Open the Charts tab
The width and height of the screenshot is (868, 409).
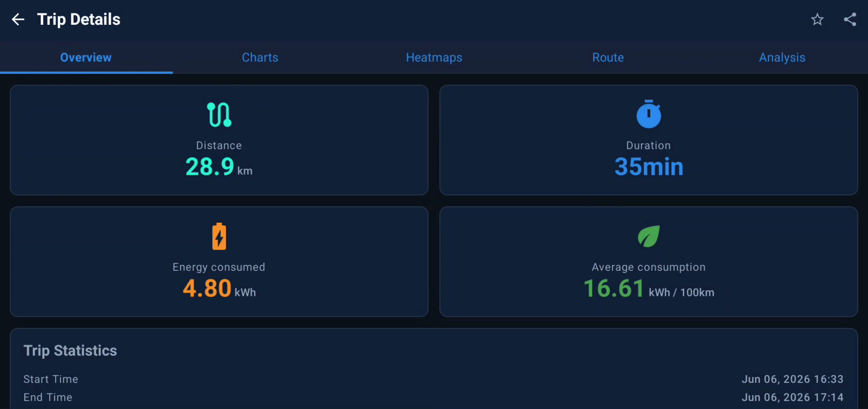point(260,57)
